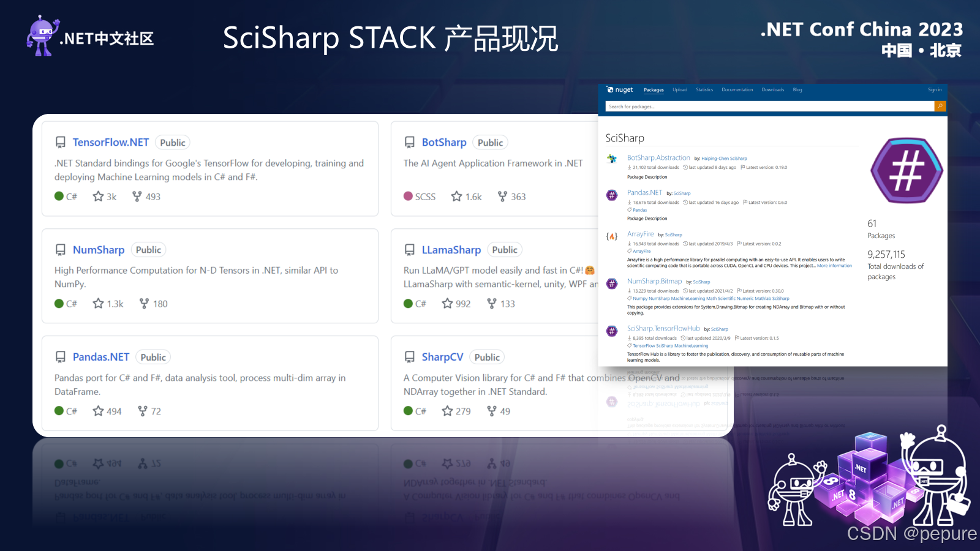Open the TensorFlow.NET repository link
The height and width of the screenshot is (551, 980).
[111, 142]
